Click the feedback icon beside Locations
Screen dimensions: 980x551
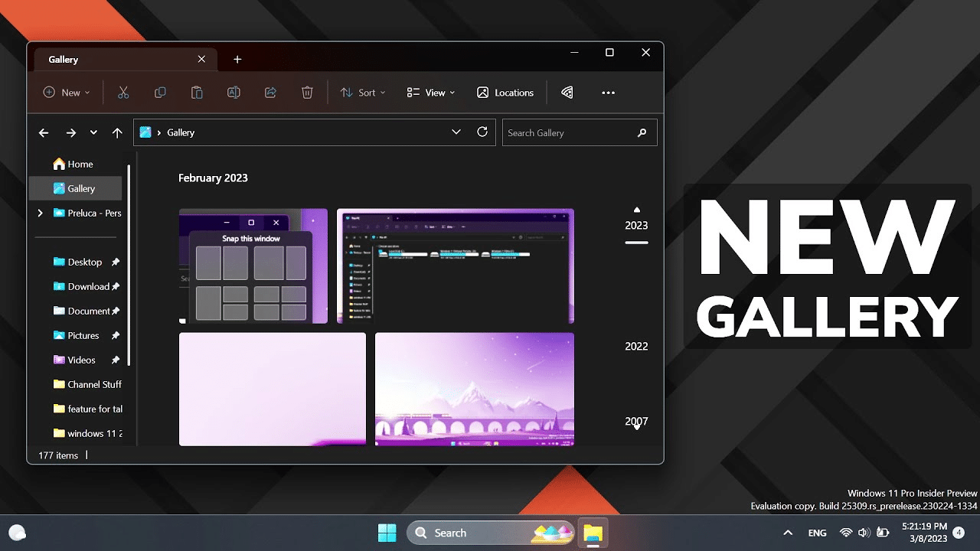point(567,93)
